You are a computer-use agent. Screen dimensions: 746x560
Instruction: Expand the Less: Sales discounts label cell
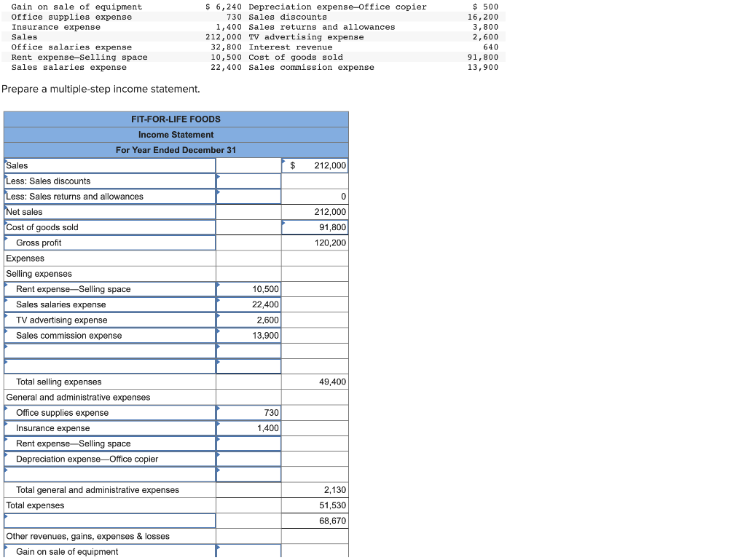pyautogui.click(x=109, y=181)
